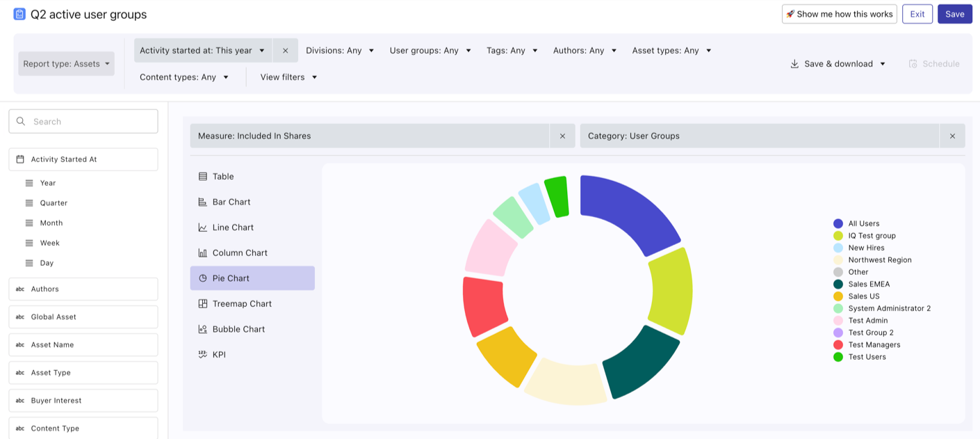The image size is (980, 439).
Task: Open the Save & download menu
Action: pyautogui.click(x=838, y=64)
